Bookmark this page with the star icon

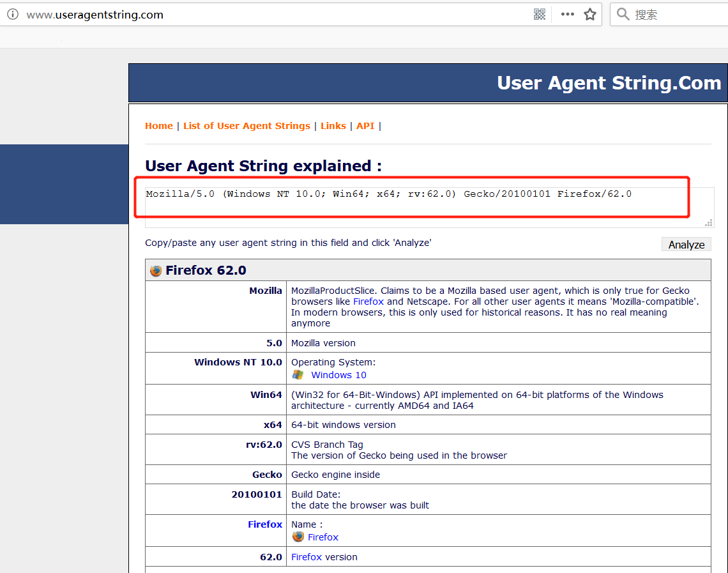point(590,15)
